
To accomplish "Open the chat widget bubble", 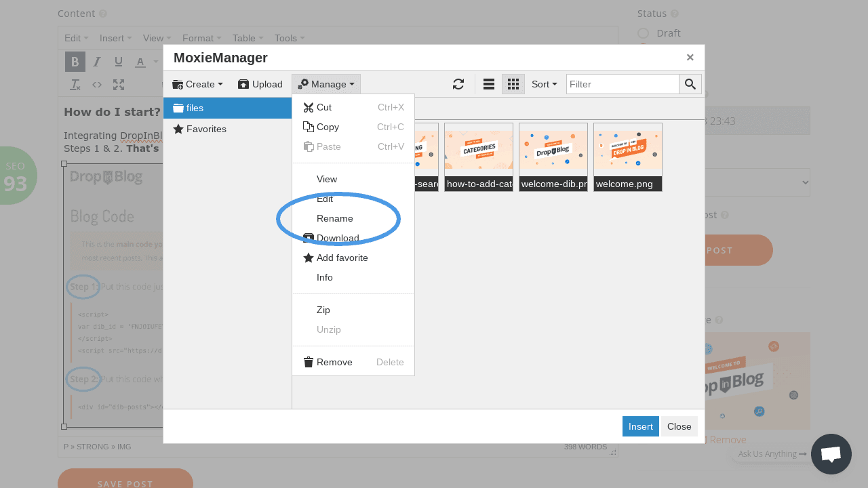I will pos(831,454).
